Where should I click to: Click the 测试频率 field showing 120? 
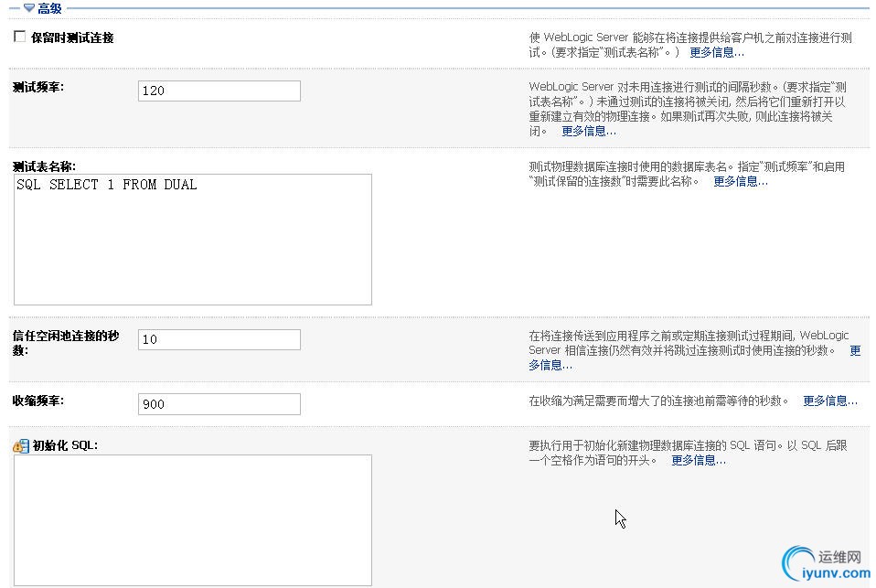[219, 91]
